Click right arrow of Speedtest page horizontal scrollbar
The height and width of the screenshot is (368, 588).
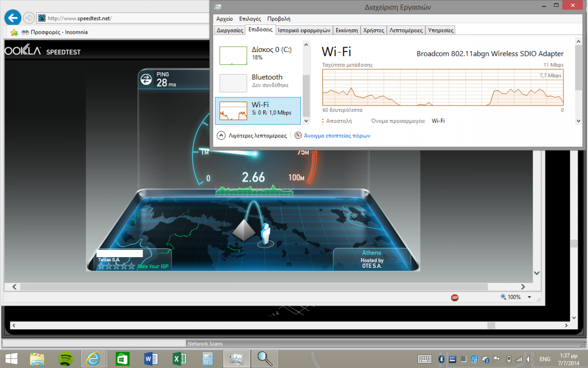[x=523, y=287]
